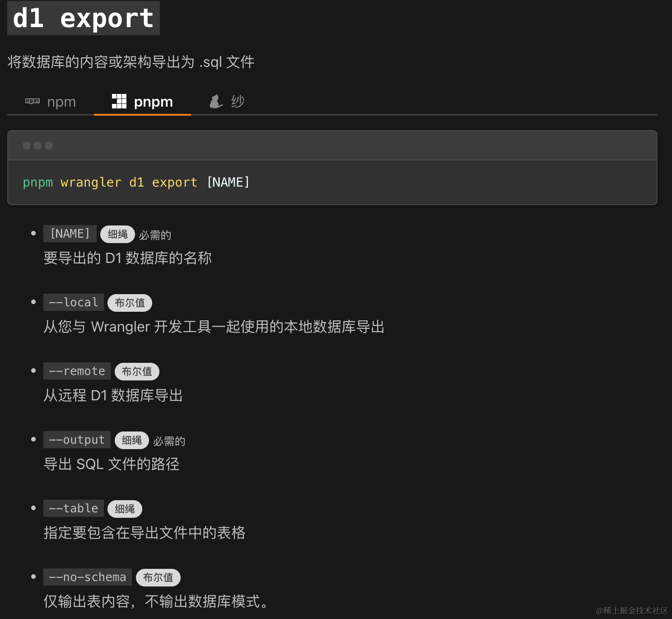
Task: Click the 细绳 badge next to --table
Action: pos(125,509)
